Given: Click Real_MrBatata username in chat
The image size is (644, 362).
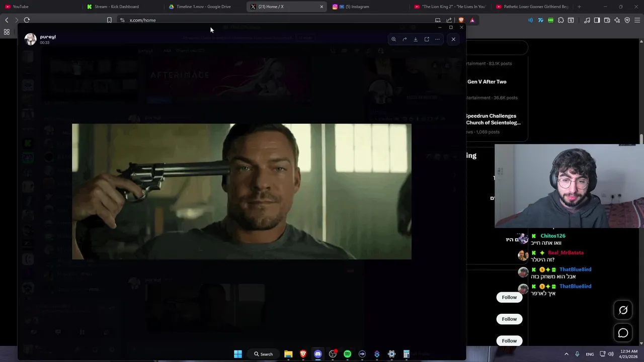Looking at the screenshot, I should point(566,253).
